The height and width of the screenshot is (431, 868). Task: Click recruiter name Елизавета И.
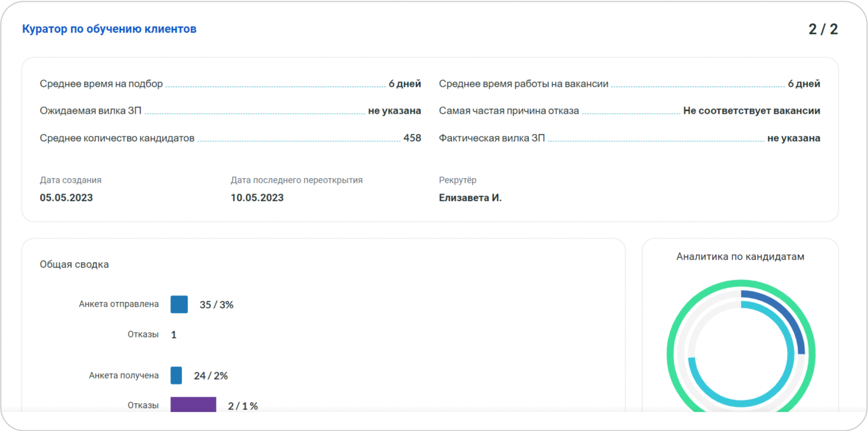[x=470, y=198]
